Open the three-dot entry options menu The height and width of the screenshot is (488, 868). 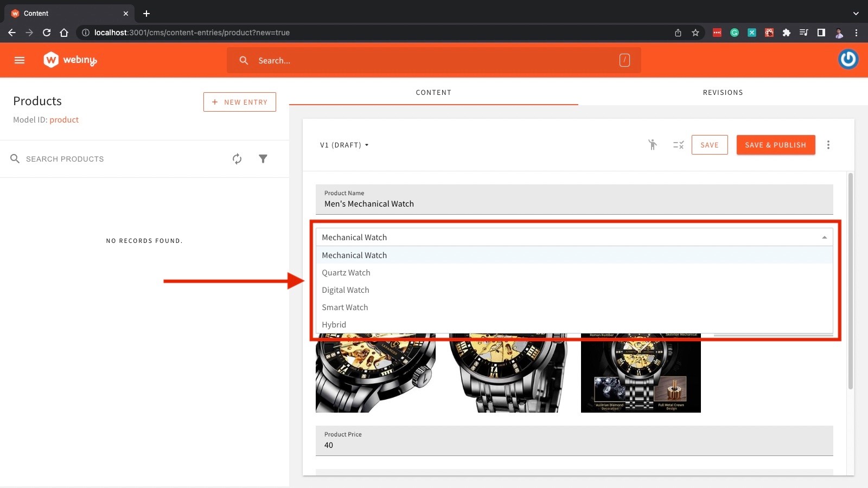pos(828,145)
